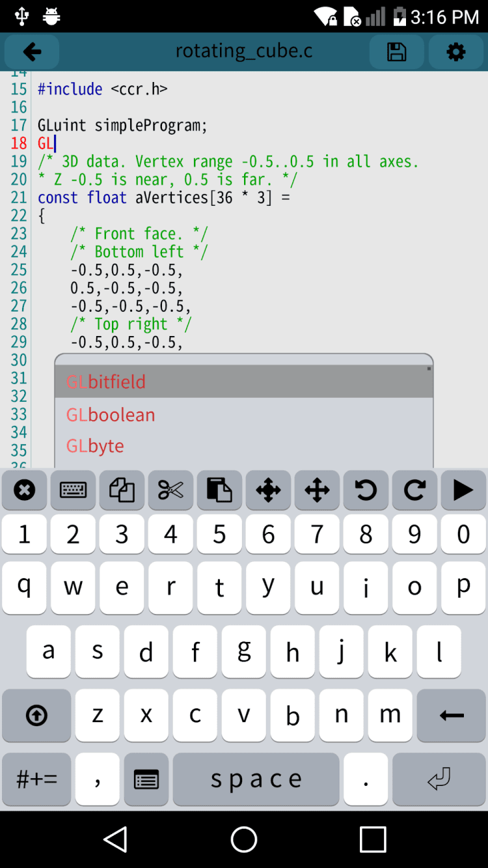Viewport: 488px width, 868px height.
Task: Select GLbitfield autocomplete suggestion
Action: 244,382
